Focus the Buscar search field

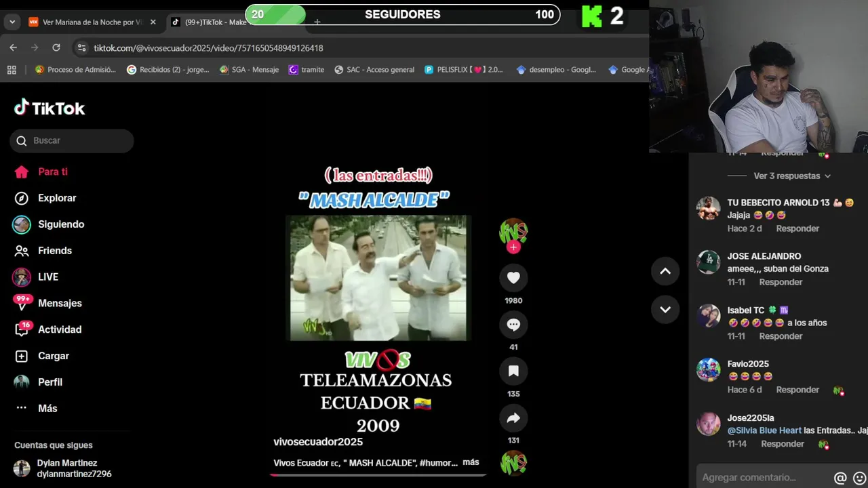coord(72,140)
